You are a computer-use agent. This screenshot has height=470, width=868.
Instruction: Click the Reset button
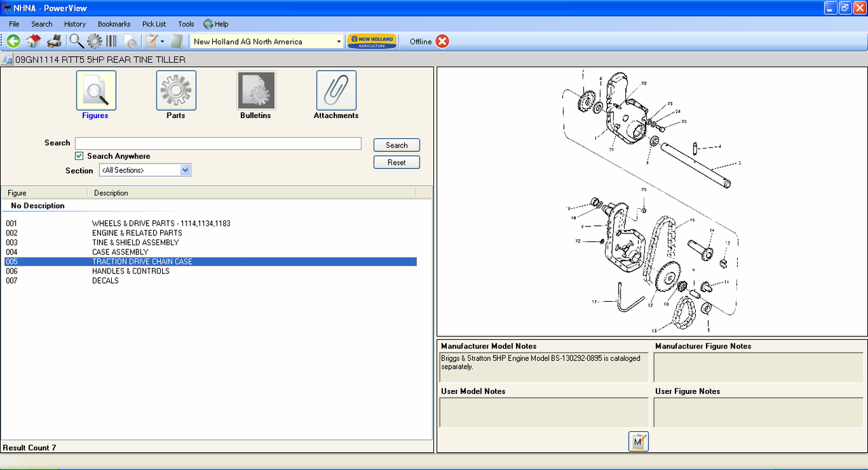397,163
